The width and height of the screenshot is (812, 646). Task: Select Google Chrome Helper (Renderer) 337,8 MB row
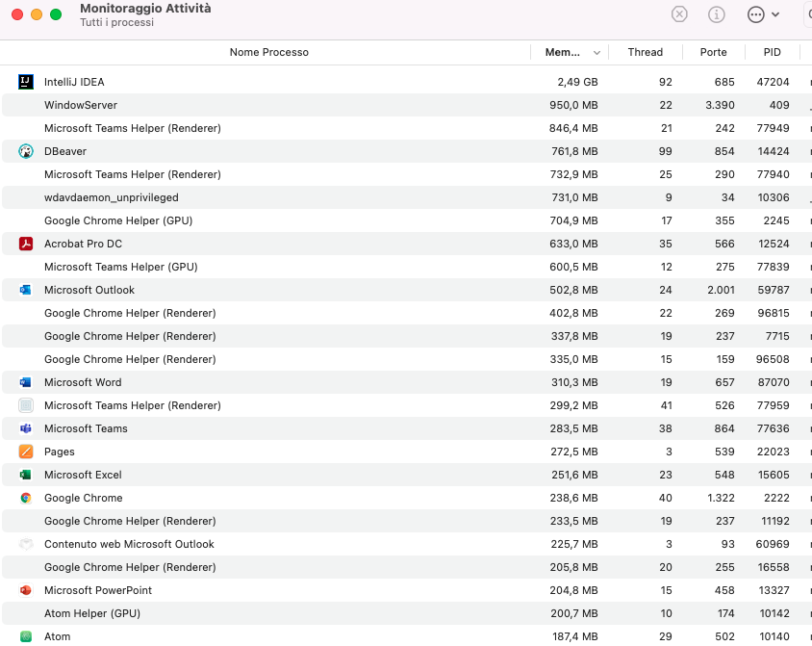point(406,336)
